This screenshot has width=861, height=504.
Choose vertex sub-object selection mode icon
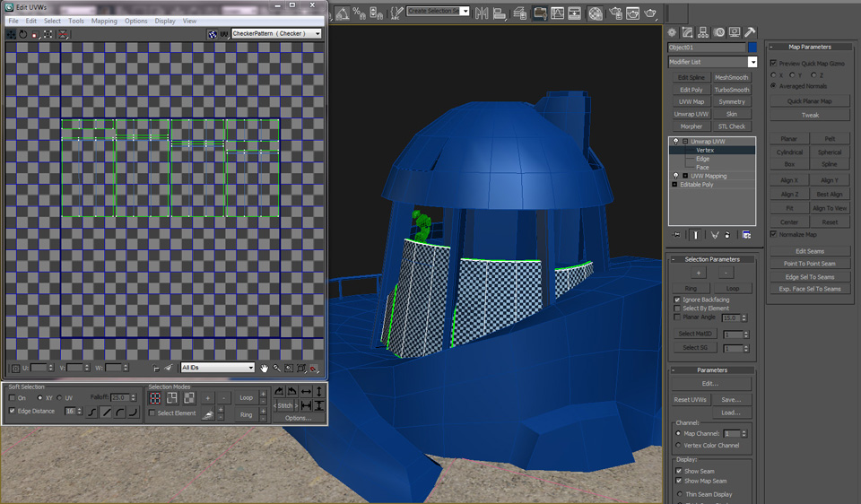click(155, 397)
